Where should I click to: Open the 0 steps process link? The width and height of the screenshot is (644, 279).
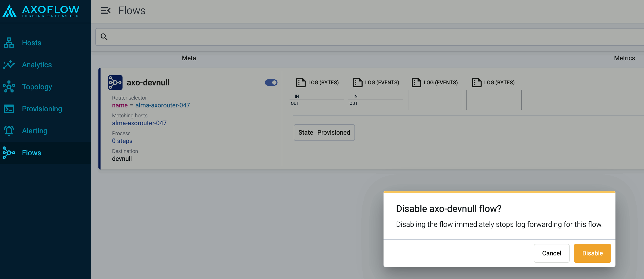coord(122,141)
